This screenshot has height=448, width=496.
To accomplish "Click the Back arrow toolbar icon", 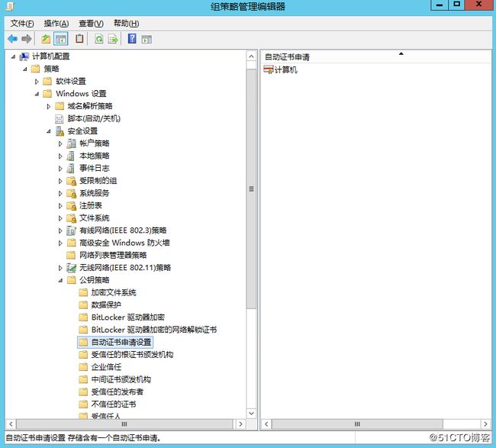I will (x=12, y=39).
